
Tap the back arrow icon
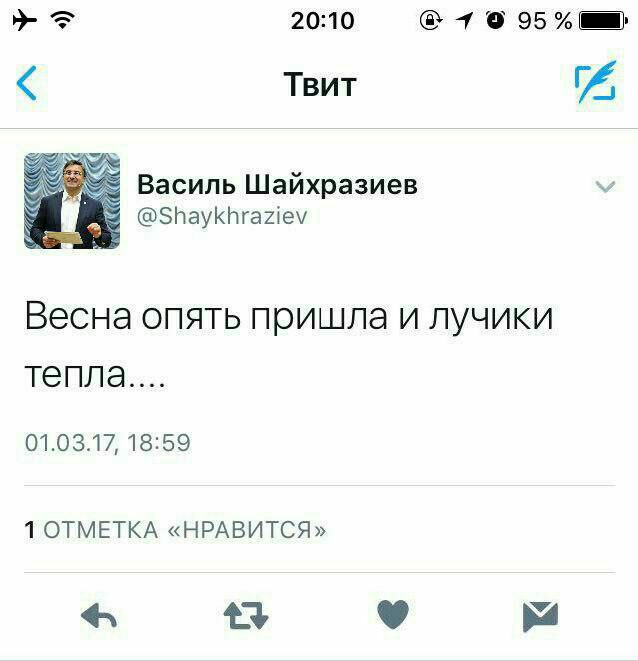pyautogui.click(x=27, y=83)
